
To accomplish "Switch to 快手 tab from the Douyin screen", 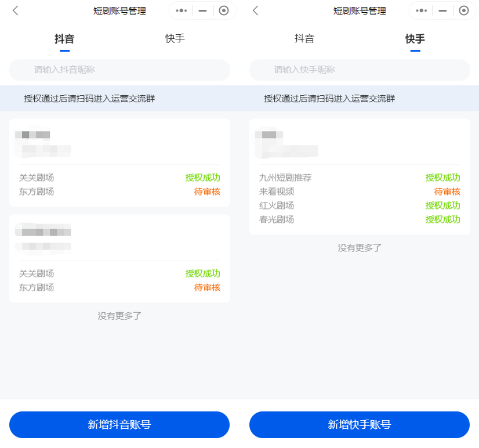I will point(175,38).
